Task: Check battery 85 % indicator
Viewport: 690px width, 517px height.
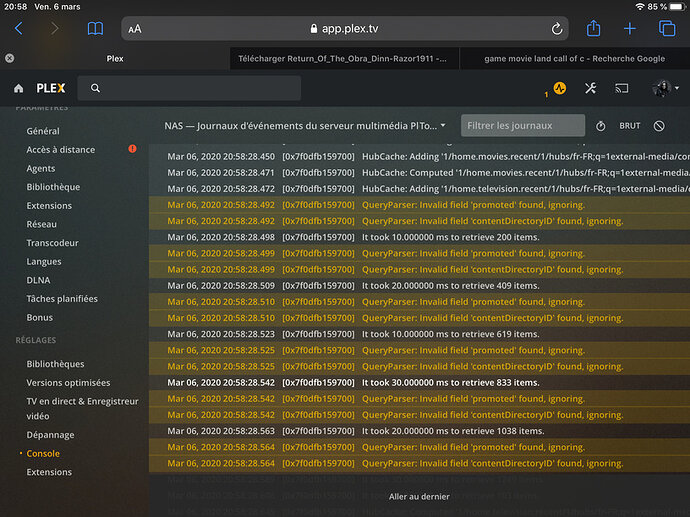Action: tap(666, 7)
